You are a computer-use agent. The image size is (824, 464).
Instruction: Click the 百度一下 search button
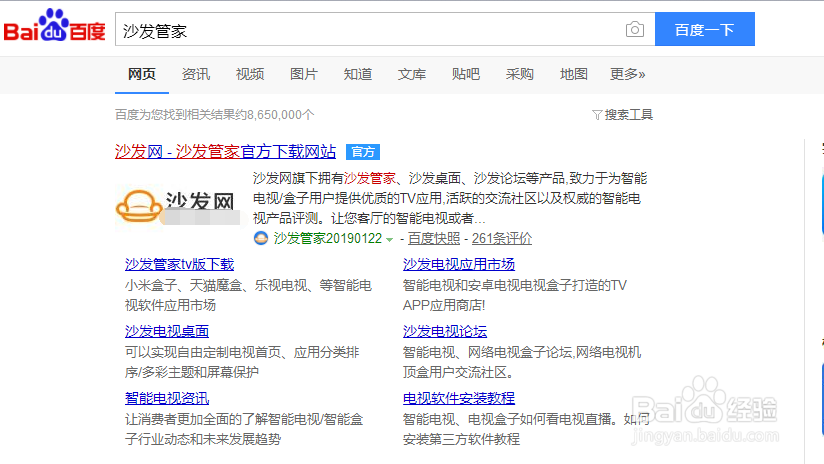[x=704, y=29]
